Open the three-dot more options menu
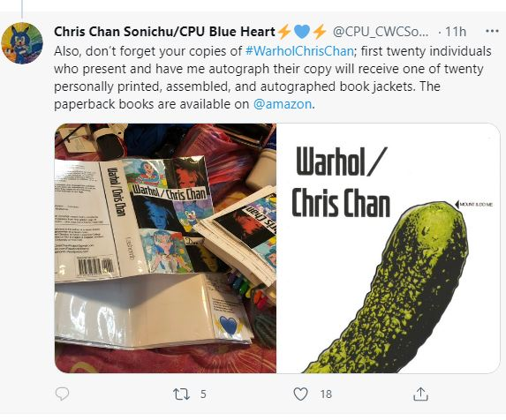 pos(492,31)
